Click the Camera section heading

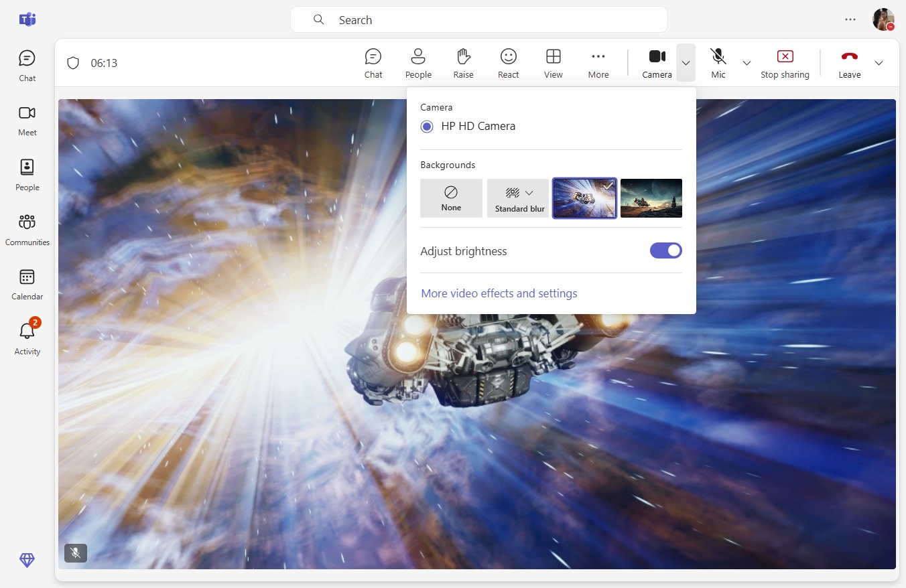436,107
